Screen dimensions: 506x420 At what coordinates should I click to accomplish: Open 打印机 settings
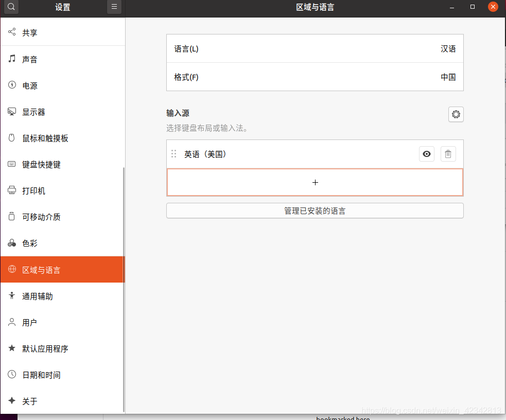point(63,190)
